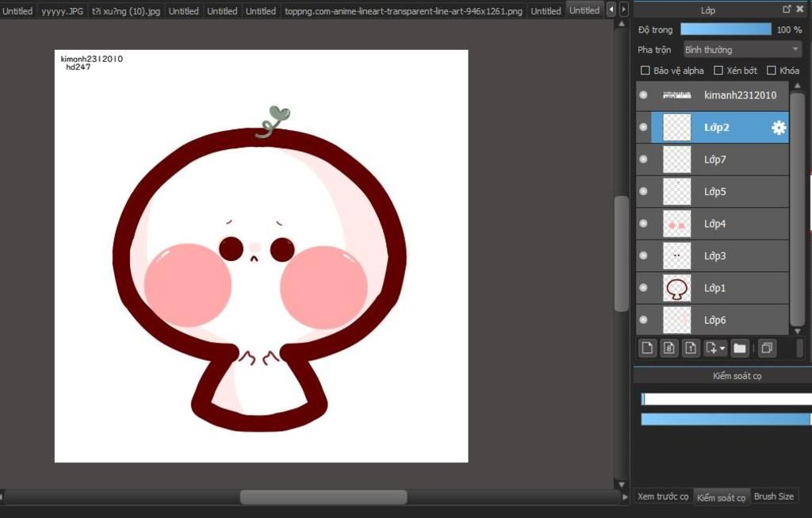Click canvas vertical scroll-down arrow

[622, 485]
